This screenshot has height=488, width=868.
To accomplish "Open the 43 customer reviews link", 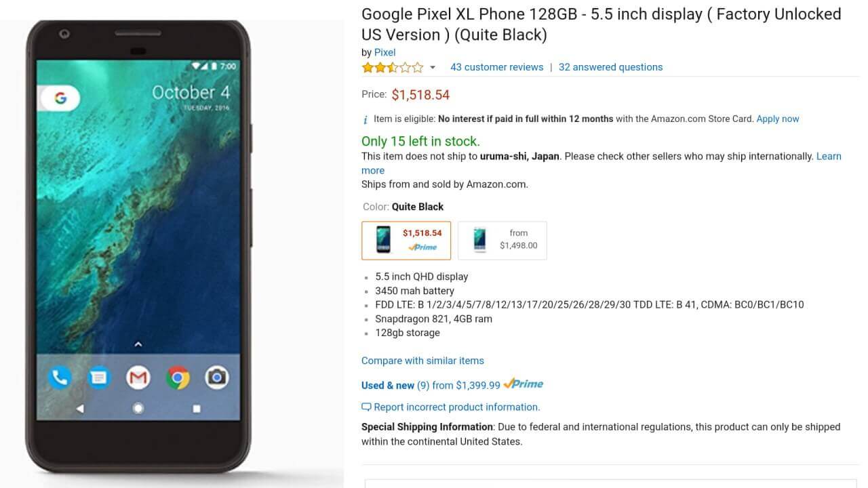I will click(496, 67).
